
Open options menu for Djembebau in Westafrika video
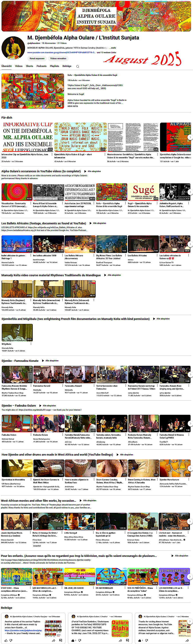[31, 480]
